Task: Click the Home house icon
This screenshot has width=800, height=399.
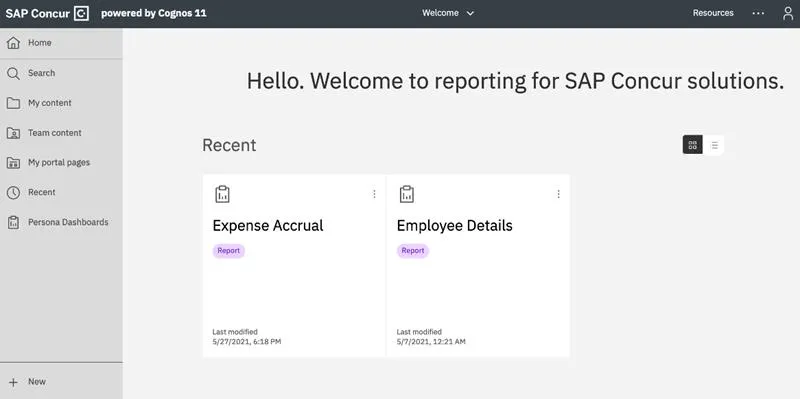Action: point(13,43)
